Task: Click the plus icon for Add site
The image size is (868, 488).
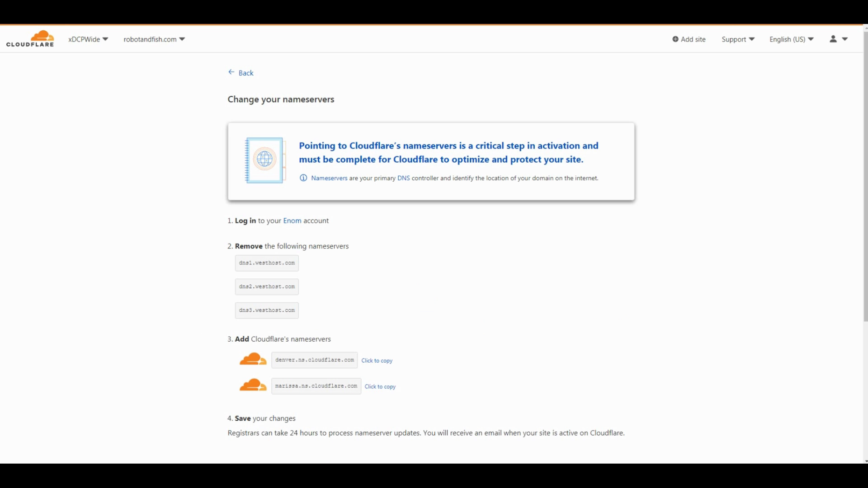Action: [675, 39]
